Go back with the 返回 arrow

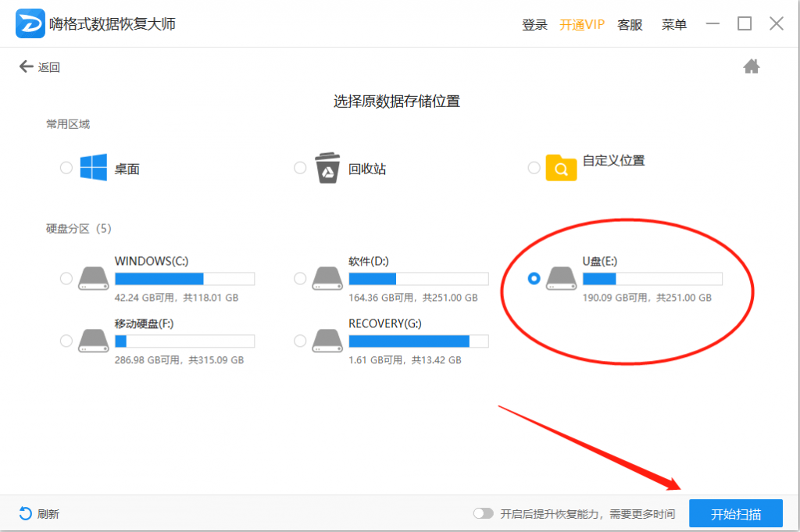tap(26, 66)
